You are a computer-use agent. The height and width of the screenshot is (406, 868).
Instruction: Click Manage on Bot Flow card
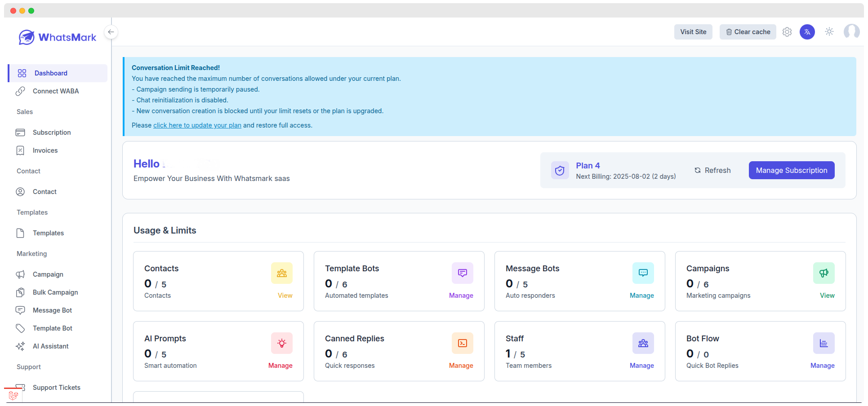pos(823,366)
